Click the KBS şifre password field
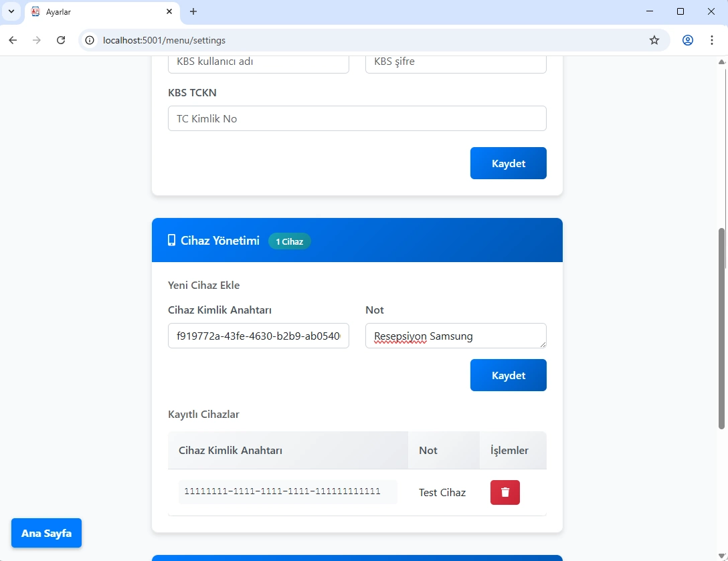728x561 pixels. click(x=455, y=62)
